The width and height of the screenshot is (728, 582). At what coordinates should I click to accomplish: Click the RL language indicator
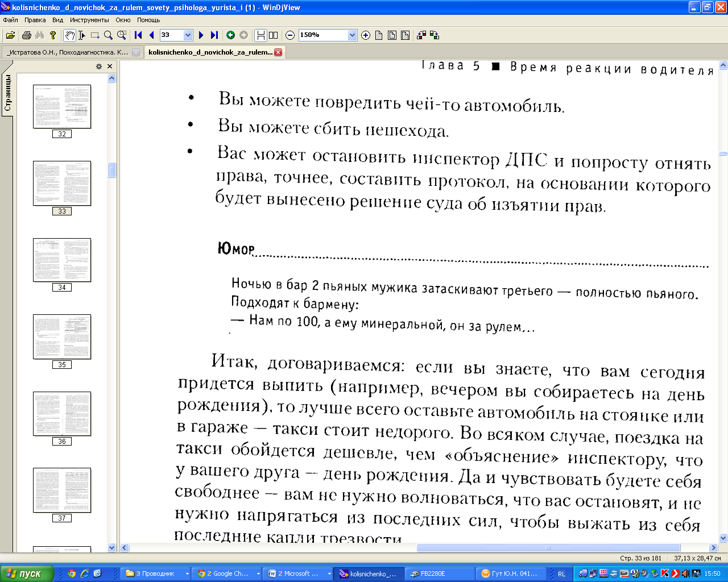tap(561, 574)
